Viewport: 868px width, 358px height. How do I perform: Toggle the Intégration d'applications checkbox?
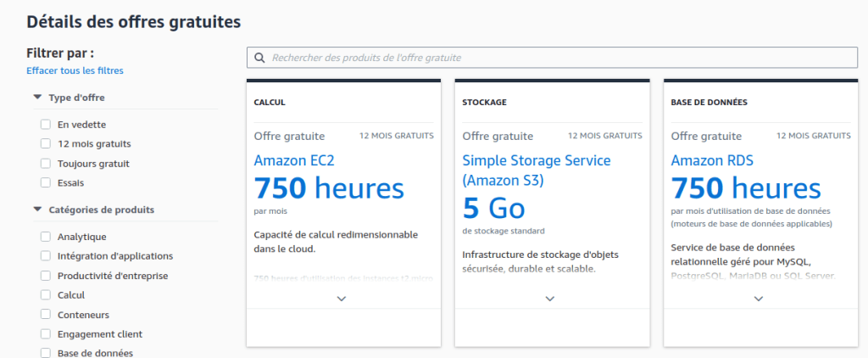[x=46, y=256]
